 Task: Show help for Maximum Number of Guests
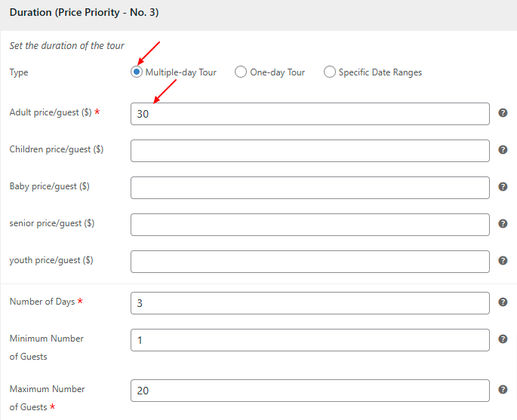(x=503, y=390)
